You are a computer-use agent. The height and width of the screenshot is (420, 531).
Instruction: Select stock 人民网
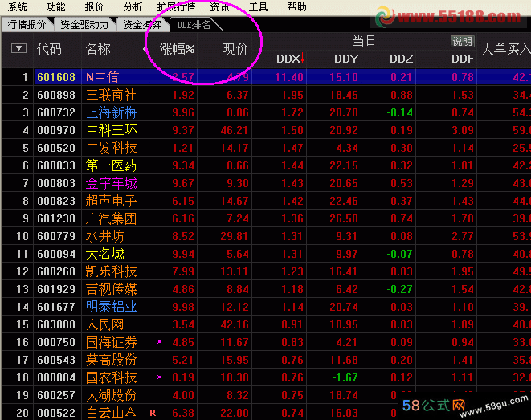click(105, 324)
